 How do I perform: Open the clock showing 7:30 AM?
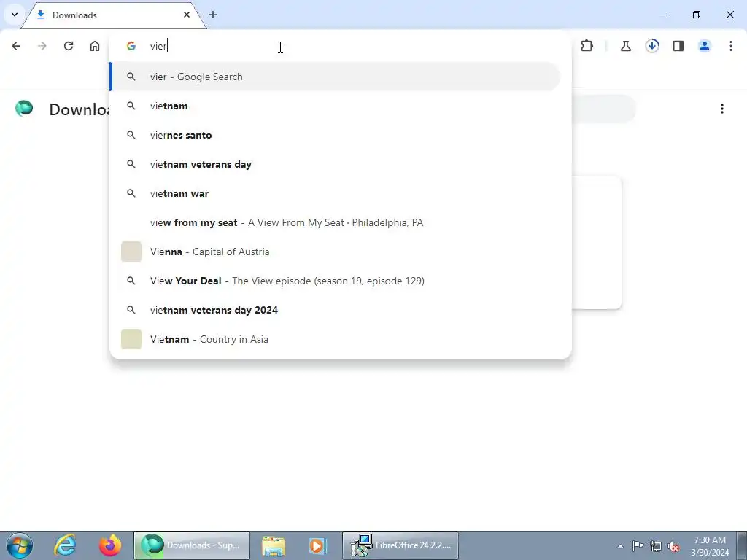(710, 545)
